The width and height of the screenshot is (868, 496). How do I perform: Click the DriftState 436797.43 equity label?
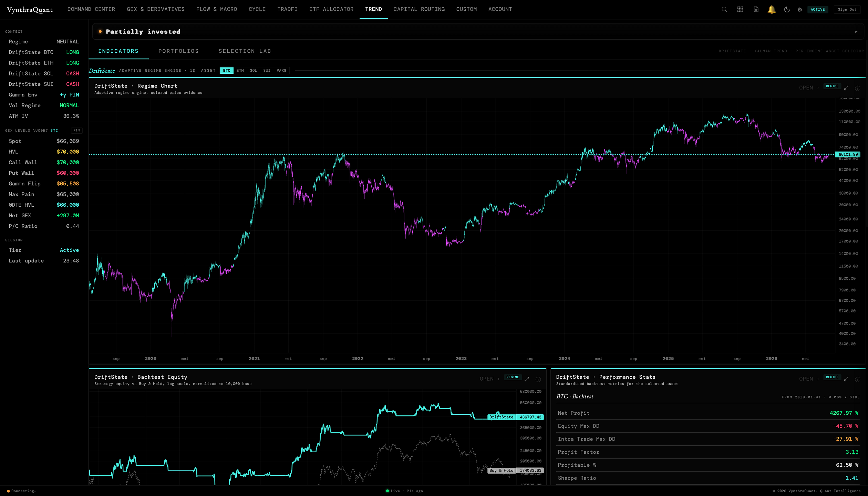click(x=516, y=417)
